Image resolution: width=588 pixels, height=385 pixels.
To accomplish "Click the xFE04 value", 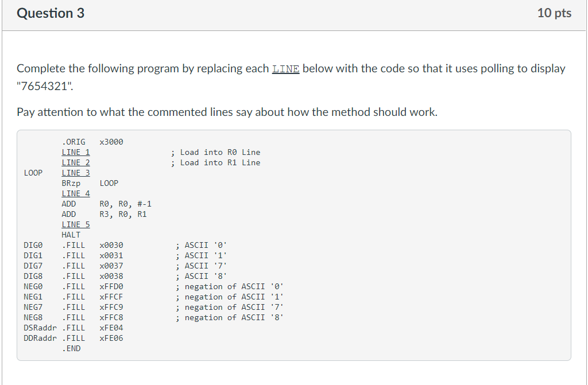I will tap(111, 328).
